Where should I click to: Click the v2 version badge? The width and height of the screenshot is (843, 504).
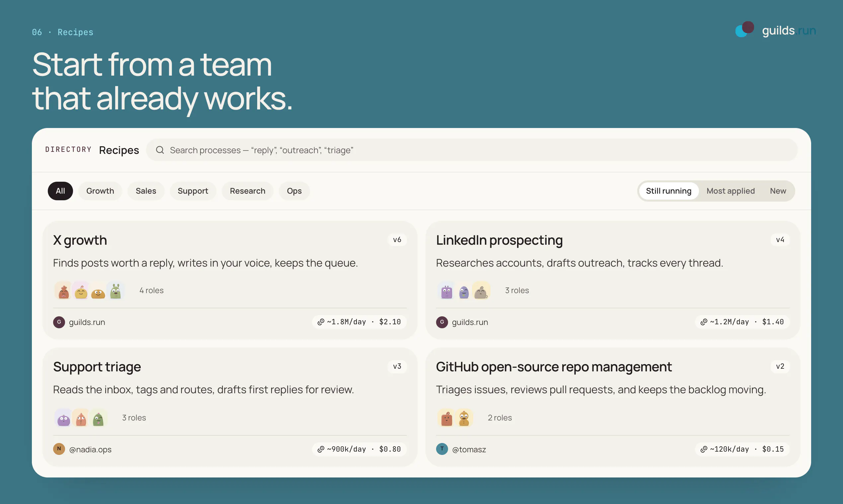coord(780,366)
